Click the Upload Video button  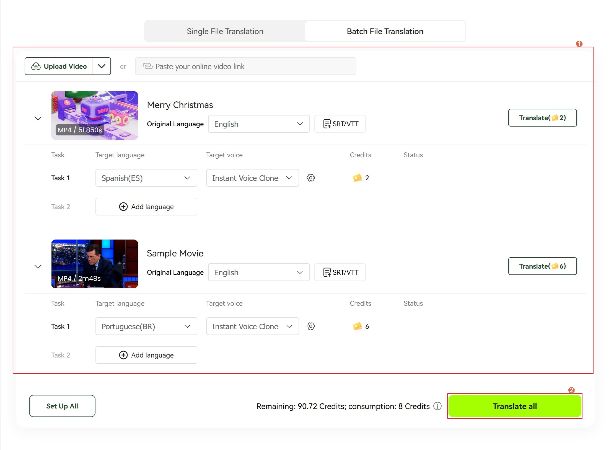pos(59,66)
